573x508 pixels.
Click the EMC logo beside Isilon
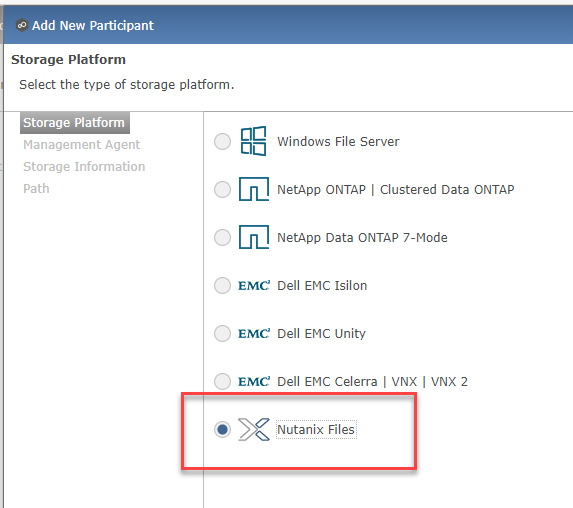(254, 285)
